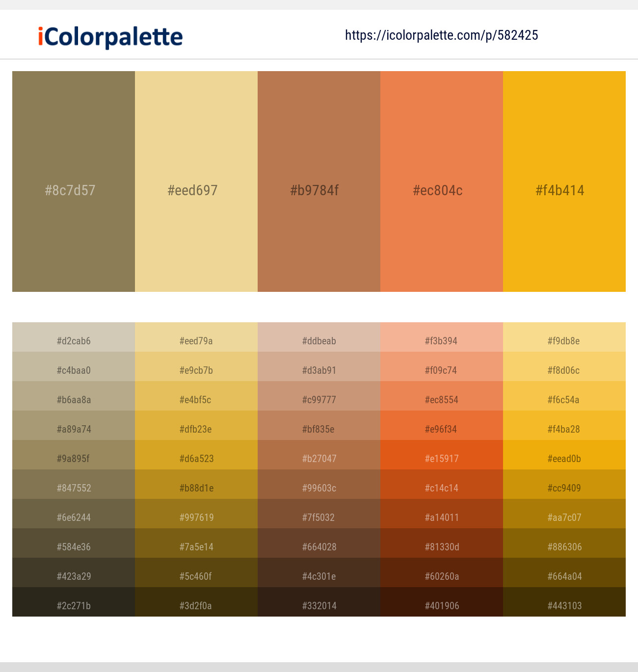Select the #d6a523 shade swatch
Viewport: 638px width, 672px height.
196,458
